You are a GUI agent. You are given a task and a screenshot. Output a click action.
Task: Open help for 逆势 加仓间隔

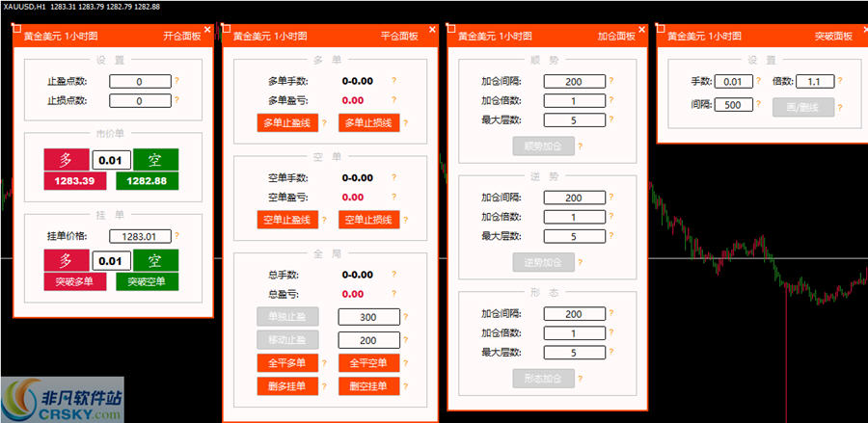coord(611,197)
